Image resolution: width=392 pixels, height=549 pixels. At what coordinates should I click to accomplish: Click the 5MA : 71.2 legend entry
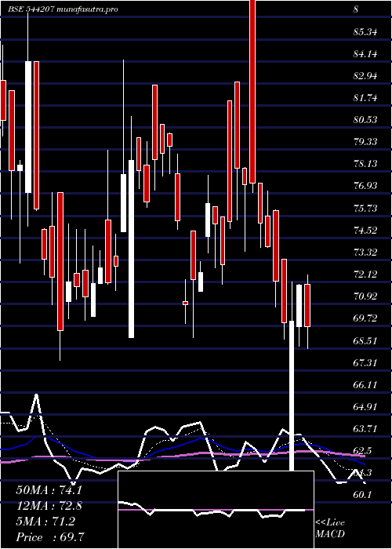pos(45,522)
